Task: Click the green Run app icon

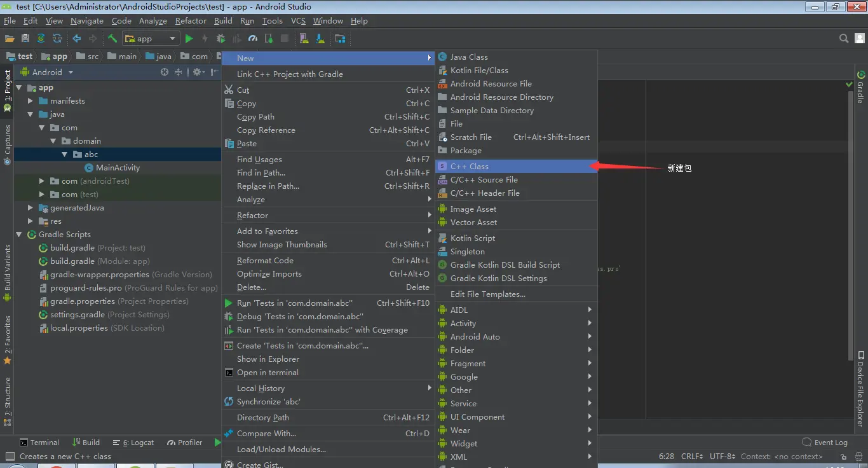Action: 189,39
